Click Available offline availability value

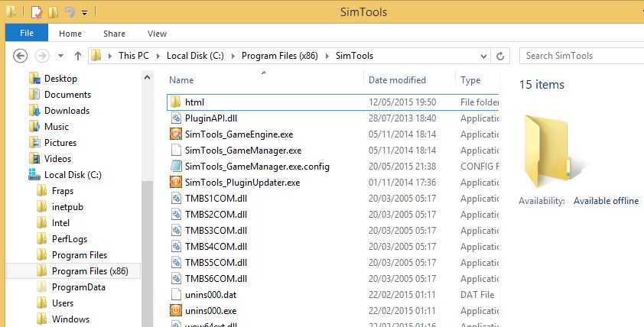point(606,201)
